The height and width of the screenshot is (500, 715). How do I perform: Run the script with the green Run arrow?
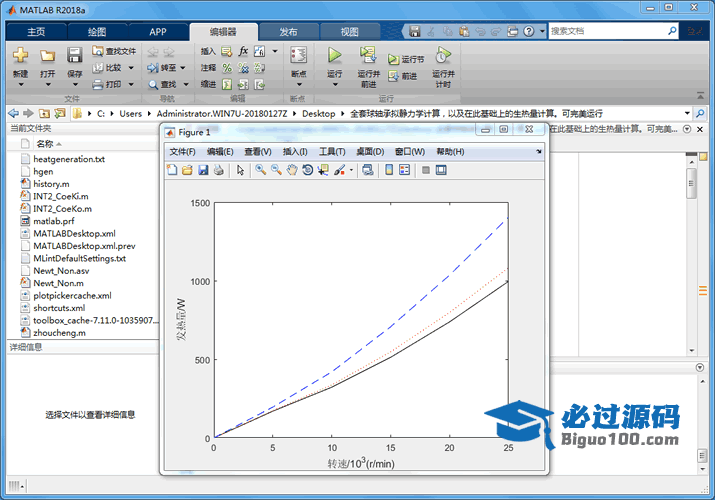click(x=334, y=56)
